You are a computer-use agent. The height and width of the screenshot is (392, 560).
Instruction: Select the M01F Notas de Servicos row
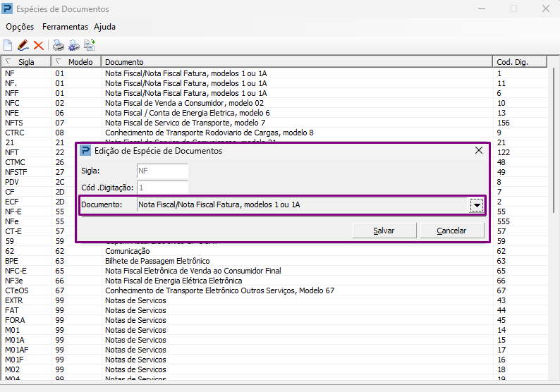coord(274,360)
